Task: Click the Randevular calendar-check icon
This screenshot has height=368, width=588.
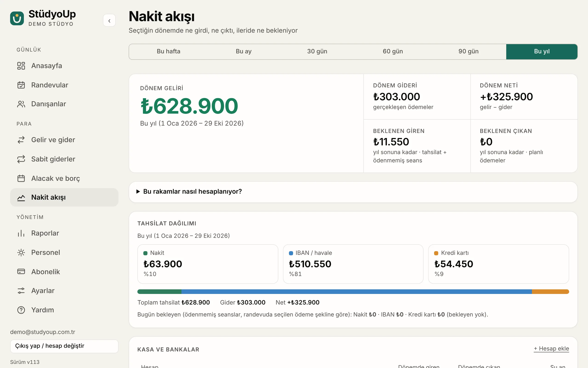Action: tap(21, 85)
